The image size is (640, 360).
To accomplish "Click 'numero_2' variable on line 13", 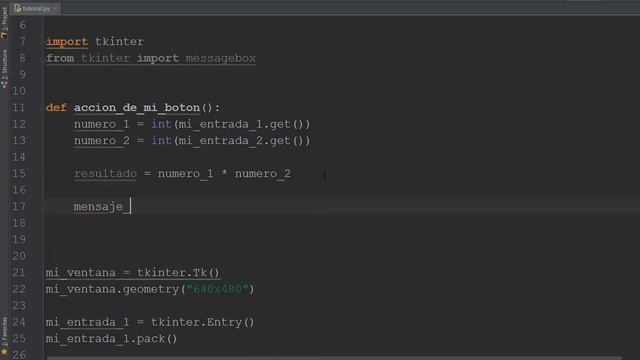I will (x=102, y=141).
